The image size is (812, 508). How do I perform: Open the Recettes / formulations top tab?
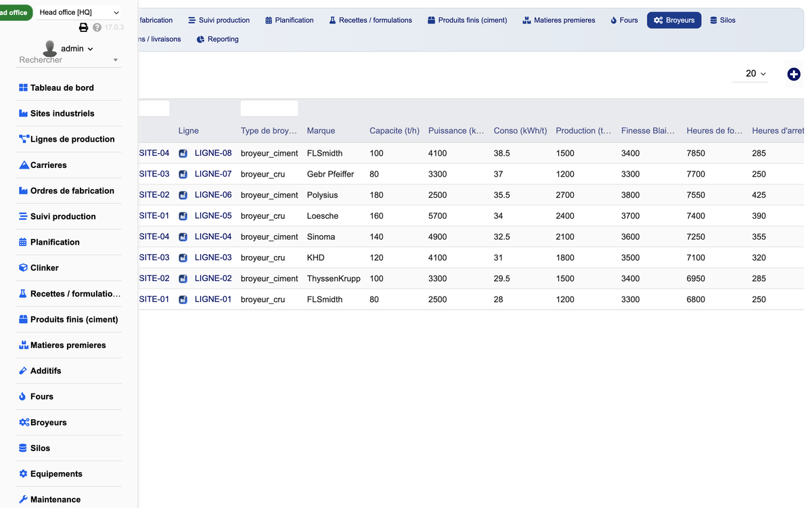(370, 20)
